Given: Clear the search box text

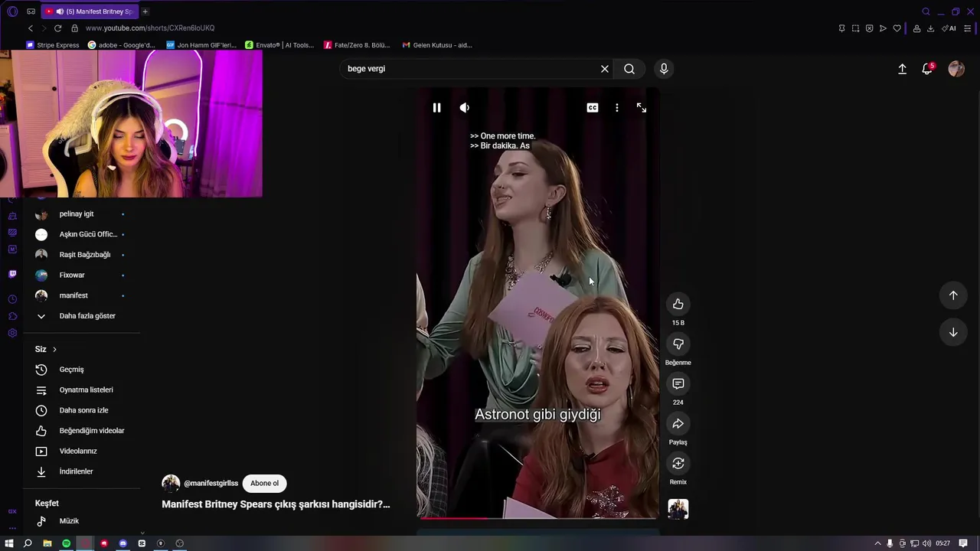Looking at the screenshot, I should [605, 69].
